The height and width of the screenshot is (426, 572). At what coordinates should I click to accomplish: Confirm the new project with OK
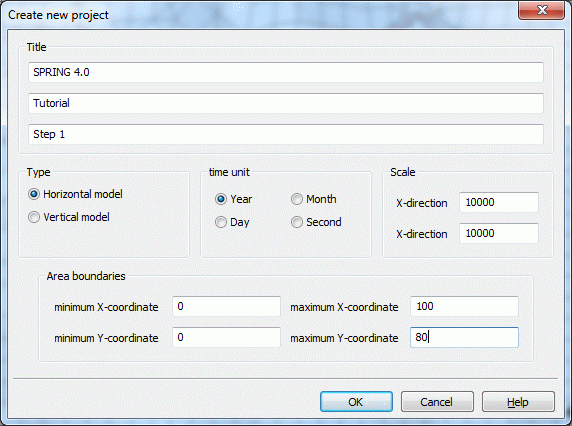[x=356, y=402]
